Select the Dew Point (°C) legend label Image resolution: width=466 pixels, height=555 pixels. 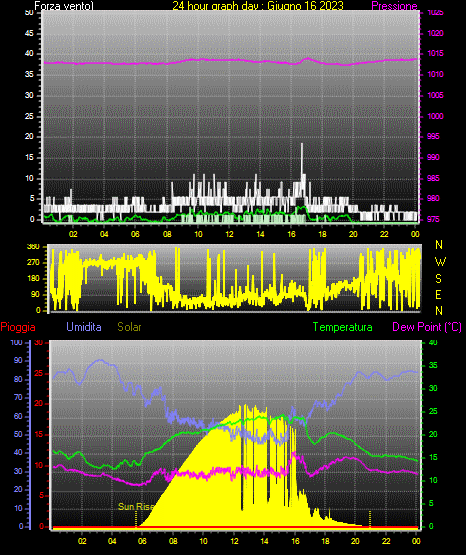[x=427, y=327]
